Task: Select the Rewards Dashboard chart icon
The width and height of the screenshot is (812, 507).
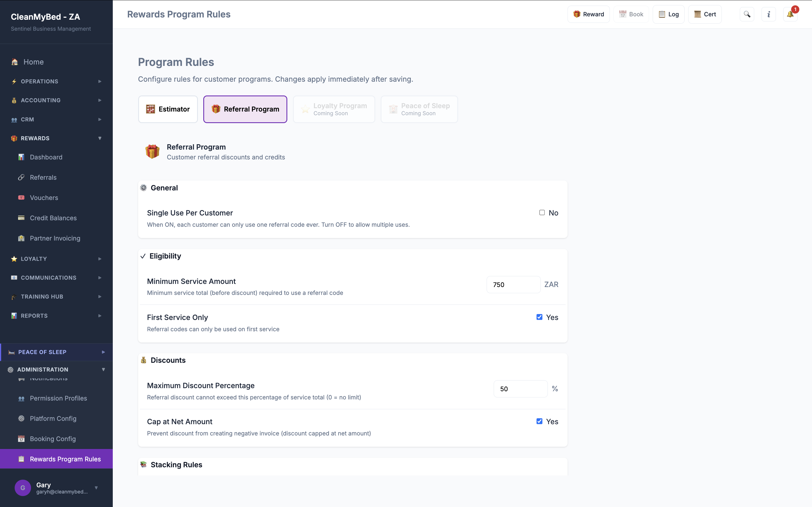Action: [21, 157]
